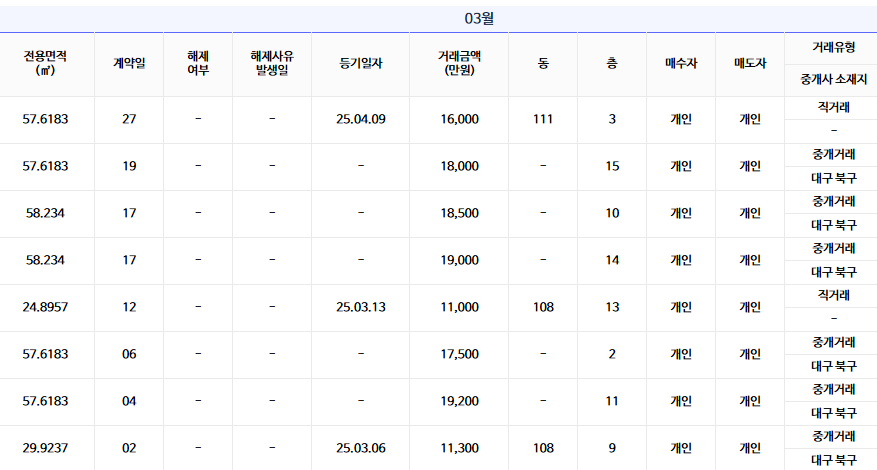Viewport: 877px width, 470px height.
Task: Click the 17,500 transaction amount
Action: point(459,354)
